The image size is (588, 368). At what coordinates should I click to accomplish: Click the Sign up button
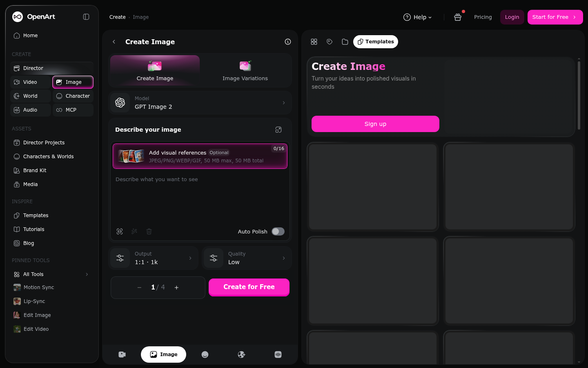pyautogui.click(x=375, y=124)
